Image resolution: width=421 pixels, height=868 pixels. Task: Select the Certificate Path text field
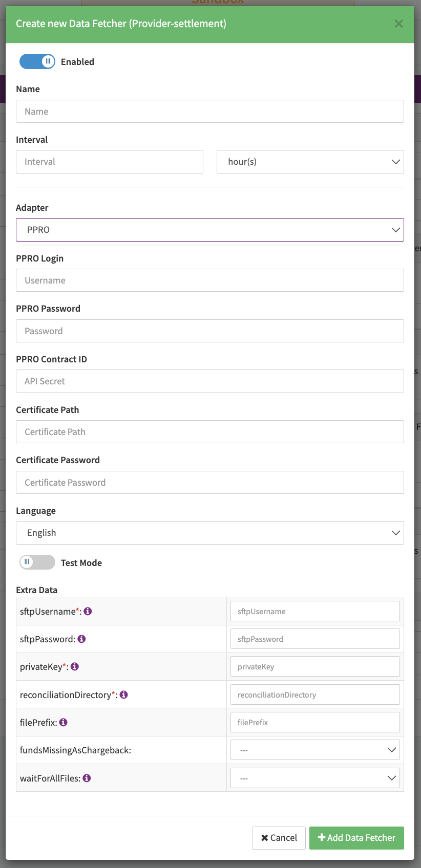coord(209,432)
